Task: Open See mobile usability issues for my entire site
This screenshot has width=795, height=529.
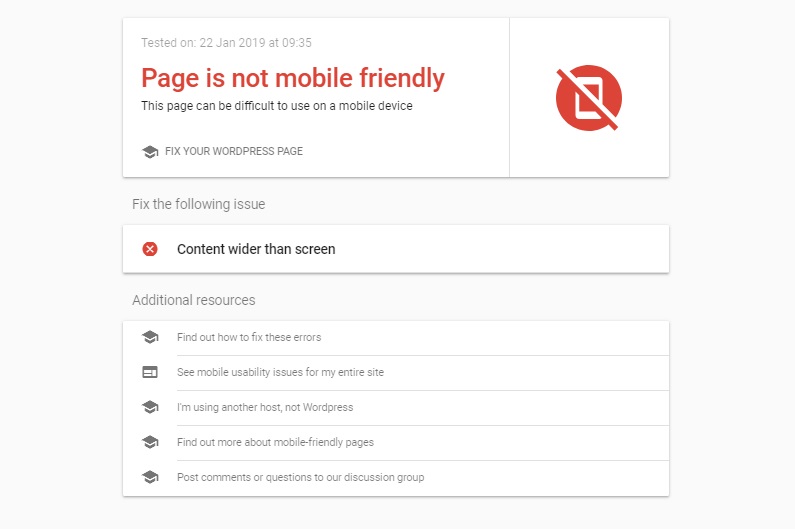Action: pos(280,372)
